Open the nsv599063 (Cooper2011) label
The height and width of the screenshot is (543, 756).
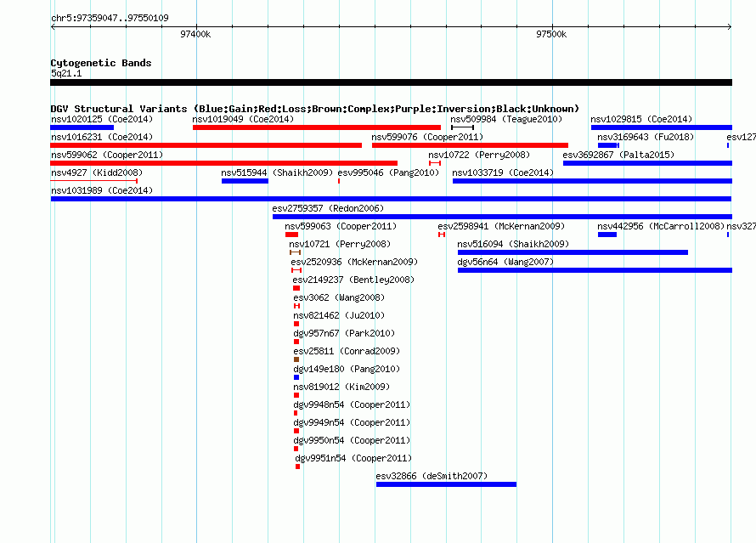tap(341, 226)
